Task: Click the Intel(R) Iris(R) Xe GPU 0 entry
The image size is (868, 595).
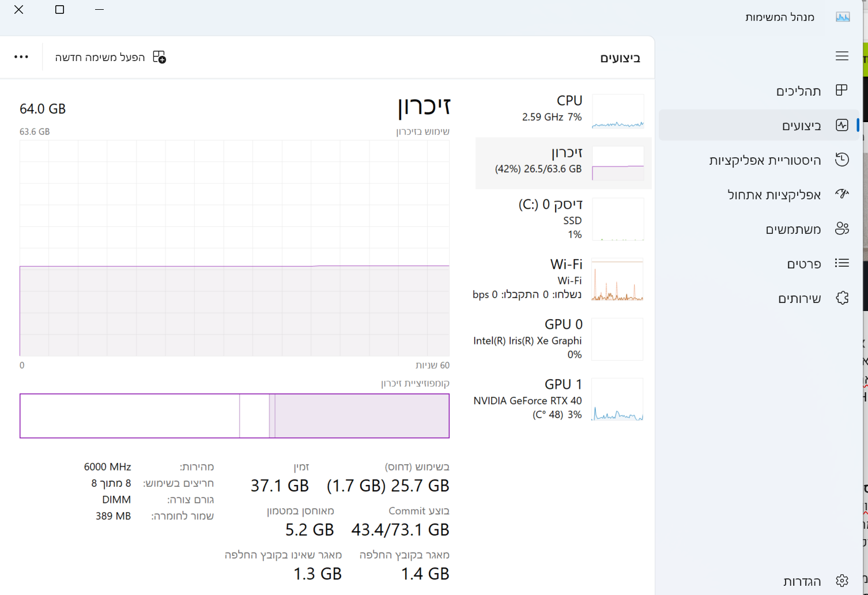Action: [563, 339]
